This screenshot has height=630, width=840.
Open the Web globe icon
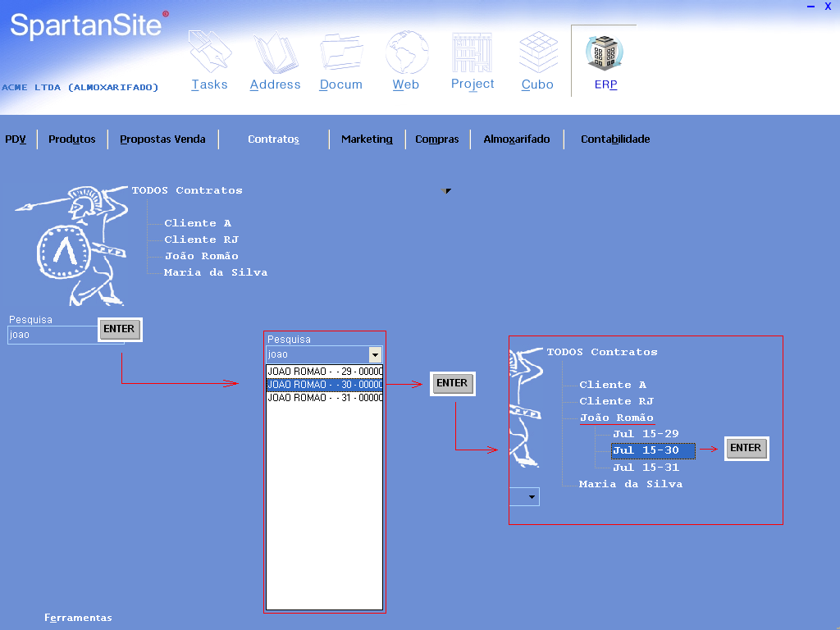pyautogui.click(x=406, y=53)
